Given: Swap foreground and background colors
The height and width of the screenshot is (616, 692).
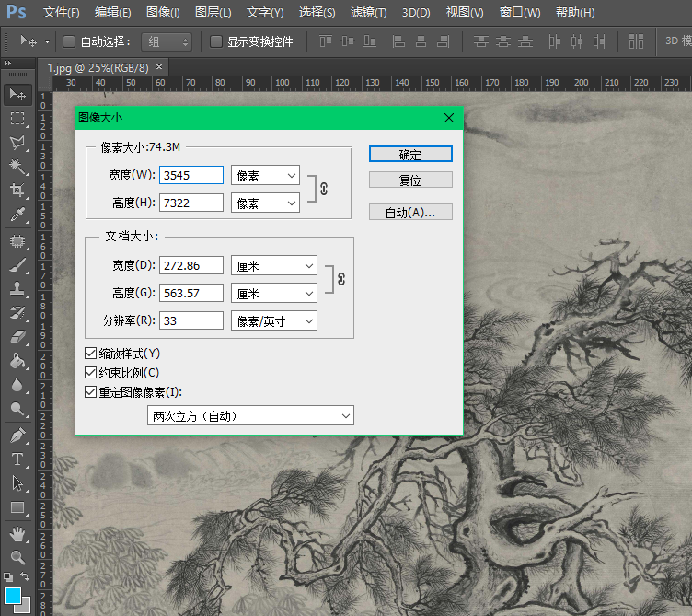Looking at the screenshot, I should click(x=25, y=576).
